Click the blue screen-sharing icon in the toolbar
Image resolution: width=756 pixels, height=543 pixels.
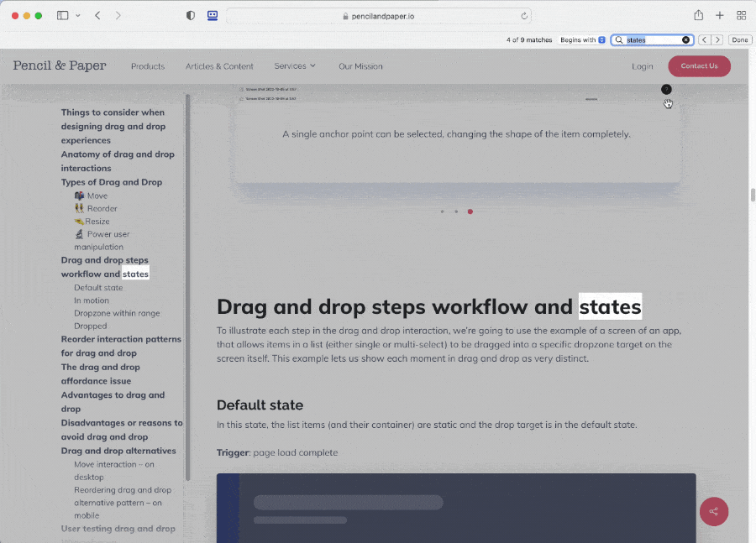(x=213, y=15)
